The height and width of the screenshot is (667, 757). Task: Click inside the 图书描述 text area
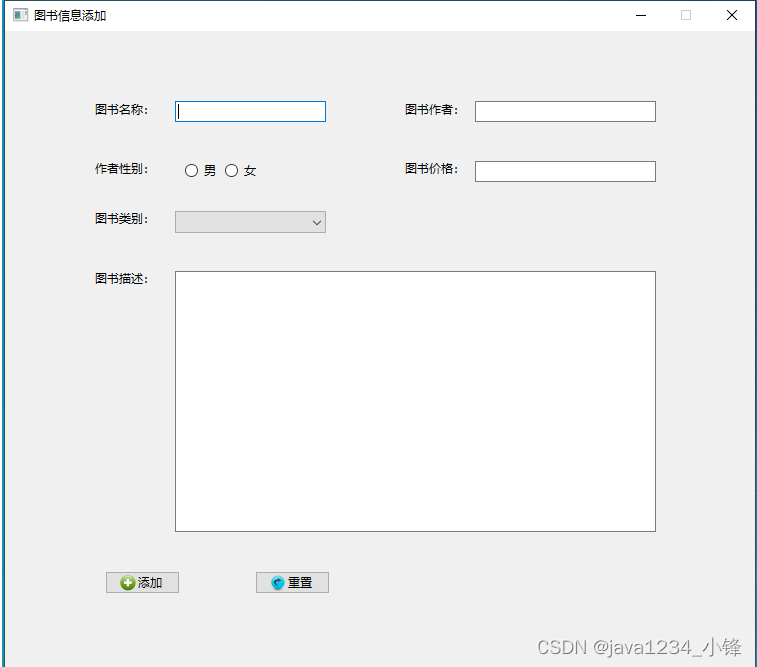coord(415,402)
